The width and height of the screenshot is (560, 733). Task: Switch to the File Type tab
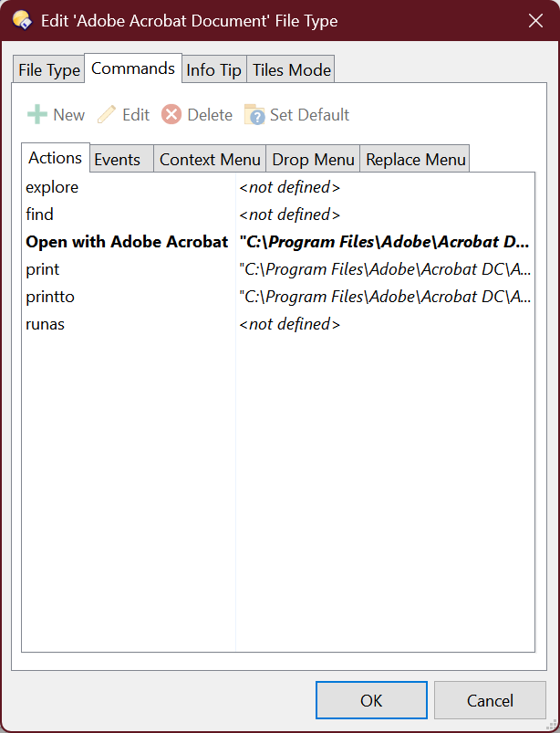49,69
